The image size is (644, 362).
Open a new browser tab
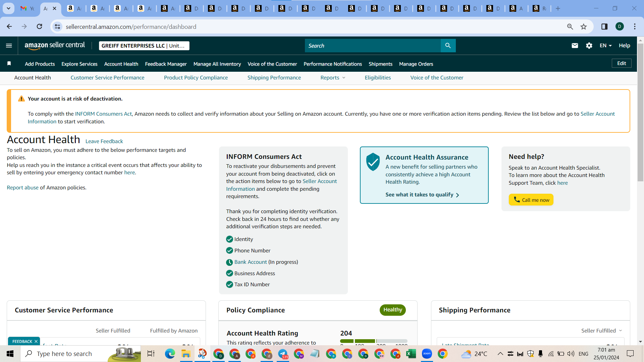pos(558,8)
